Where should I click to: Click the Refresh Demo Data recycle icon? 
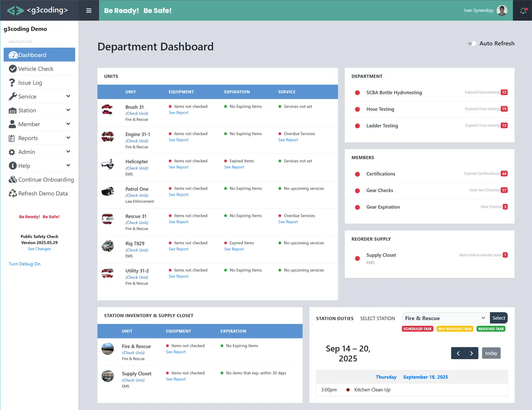click(x=13, y=193)
